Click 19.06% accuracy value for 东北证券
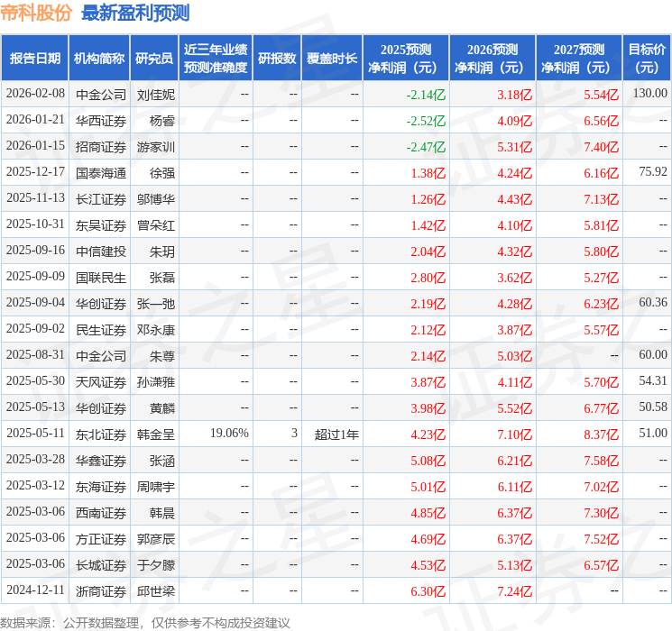The height and width of the screenshot is (631, 672). click(228, 434)
